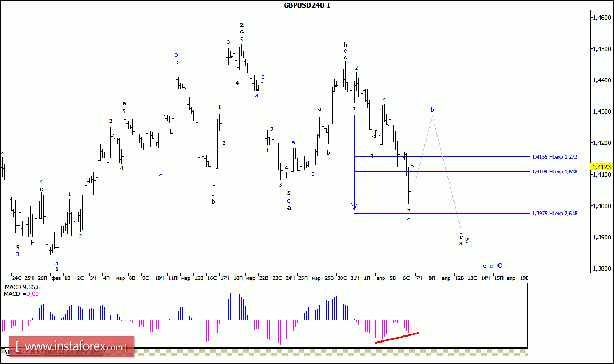This screenshot has height=364, width=614.
Task: Select the 1,4109 HLexp 1,618 level label
Action: [x=555, y=172]
